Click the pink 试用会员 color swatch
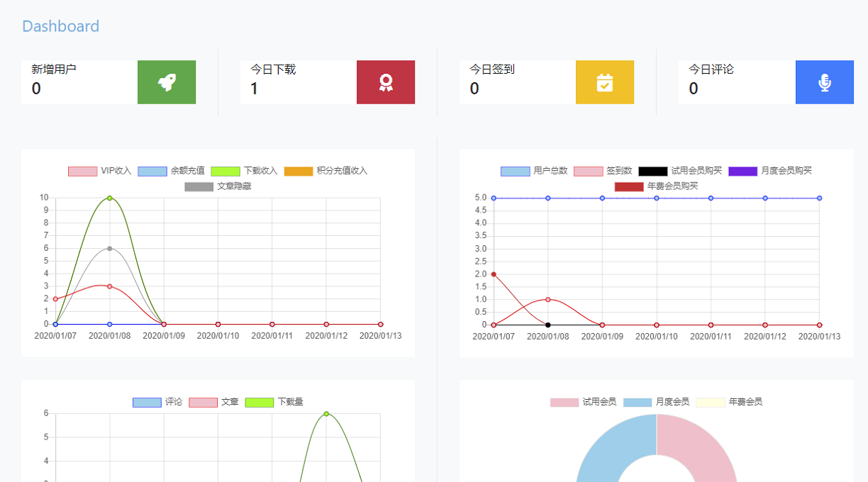 563,401
